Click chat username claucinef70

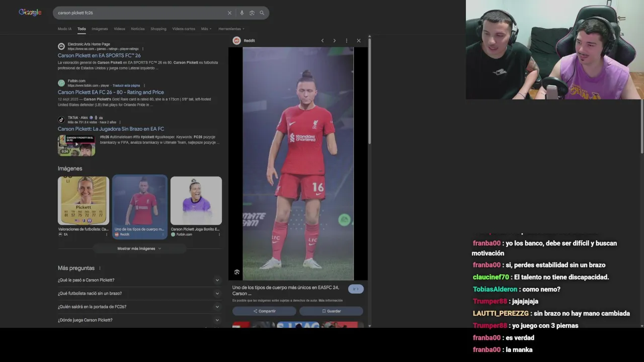pos(491,278)
